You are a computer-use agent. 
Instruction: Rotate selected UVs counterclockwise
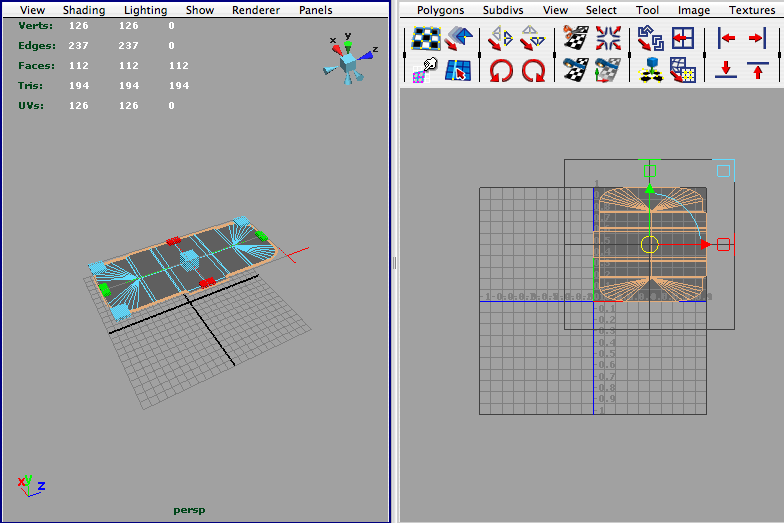501,70
